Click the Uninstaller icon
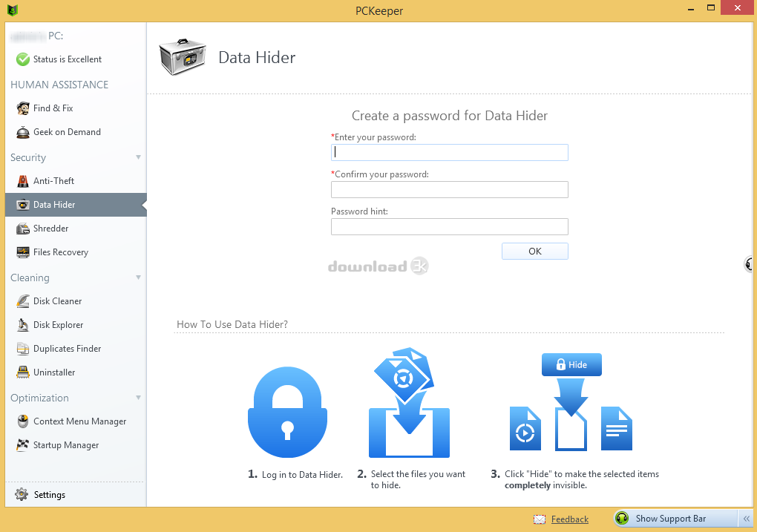The image size is (757, 532). point(23,372)
